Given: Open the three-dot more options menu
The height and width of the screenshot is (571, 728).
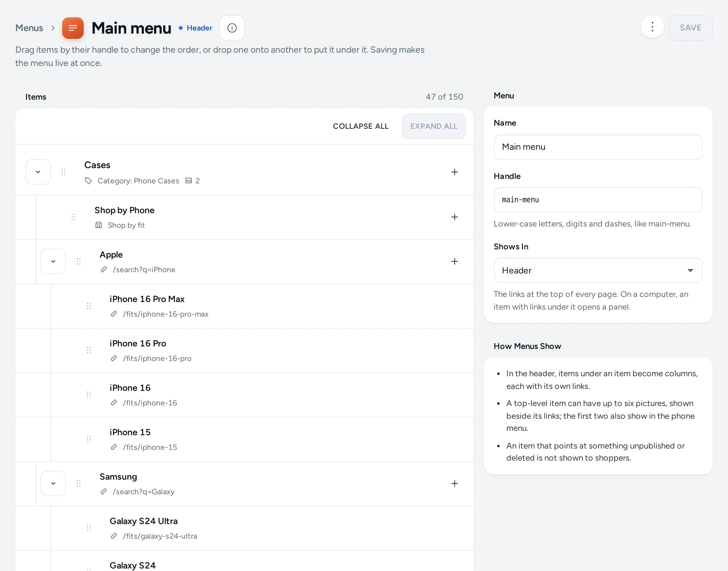Looking at the screenshot, I should (652, 27).
